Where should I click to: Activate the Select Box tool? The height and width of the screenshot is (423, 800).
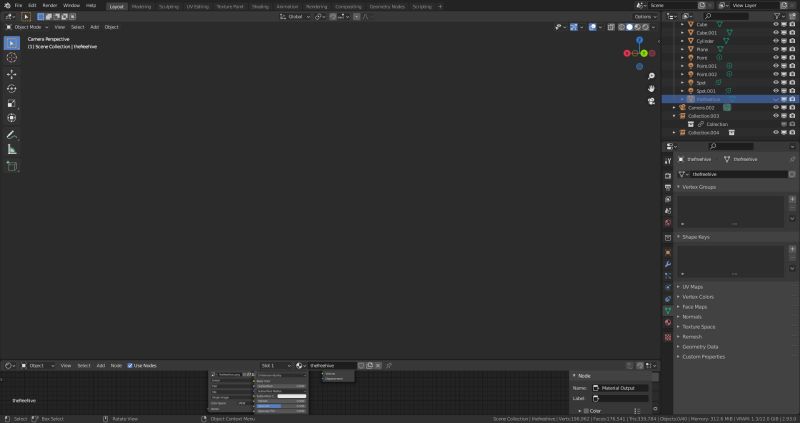(12, 43)
